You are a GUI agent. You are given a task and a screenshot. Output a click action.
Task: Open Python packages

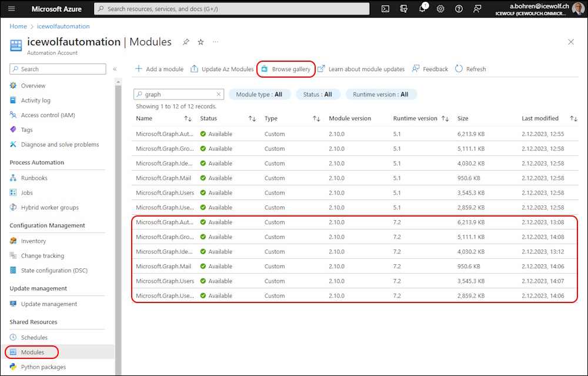click(43, 367)
